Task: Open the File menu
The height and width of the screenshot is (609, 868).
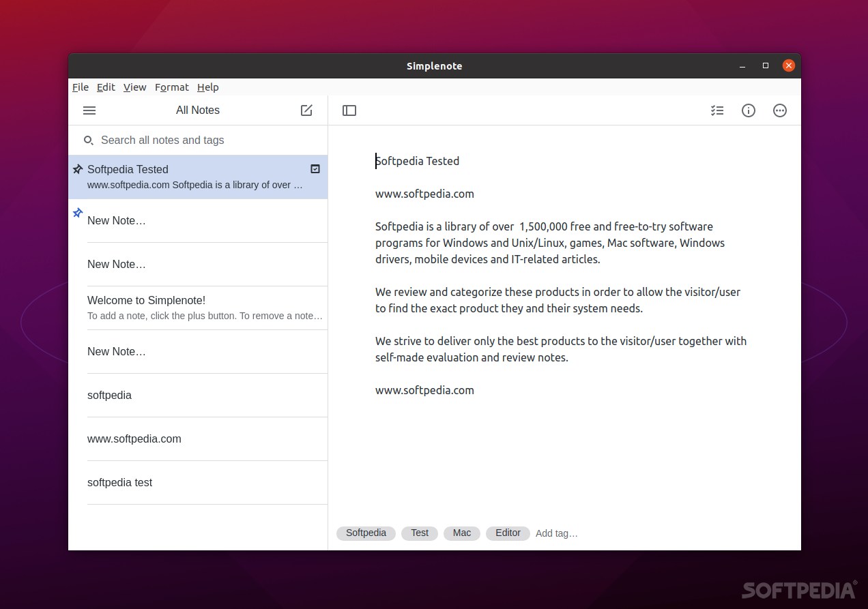Action: click(81, 87)
